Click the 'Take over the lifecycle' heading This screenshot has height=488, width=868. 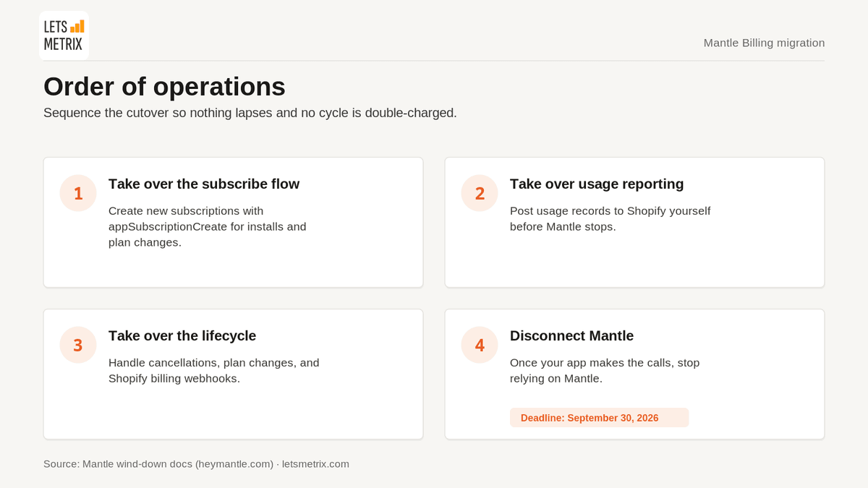pos(182,335)
